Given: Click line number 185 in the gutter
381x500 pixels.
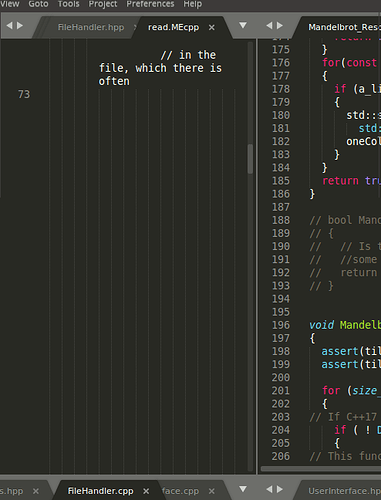Looking at the screenshot, I should point(281,181).
